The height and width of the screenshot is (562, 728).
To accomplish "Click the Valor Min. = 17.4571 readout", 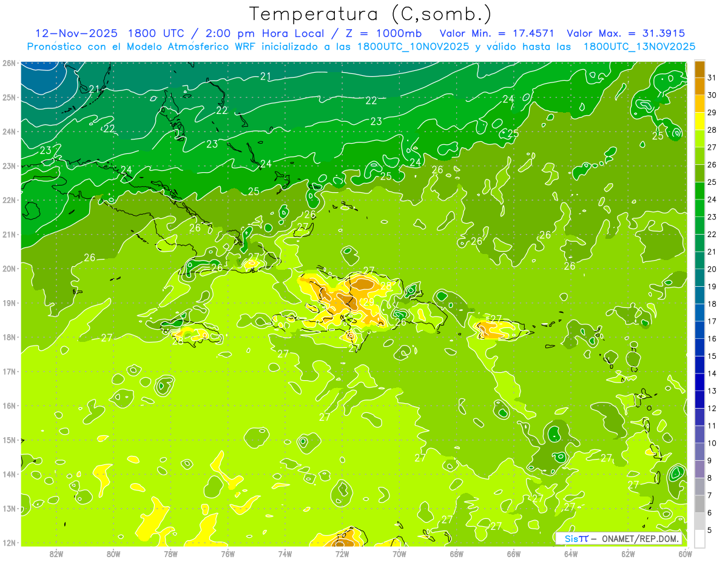I will point(497,33).
